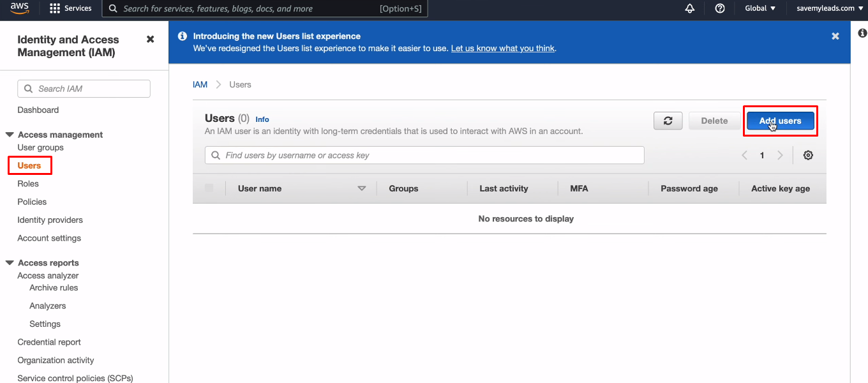Go to previous page arrow
Image resolution: width=868 pixels, height=383 pixels.
coord(744,155)
